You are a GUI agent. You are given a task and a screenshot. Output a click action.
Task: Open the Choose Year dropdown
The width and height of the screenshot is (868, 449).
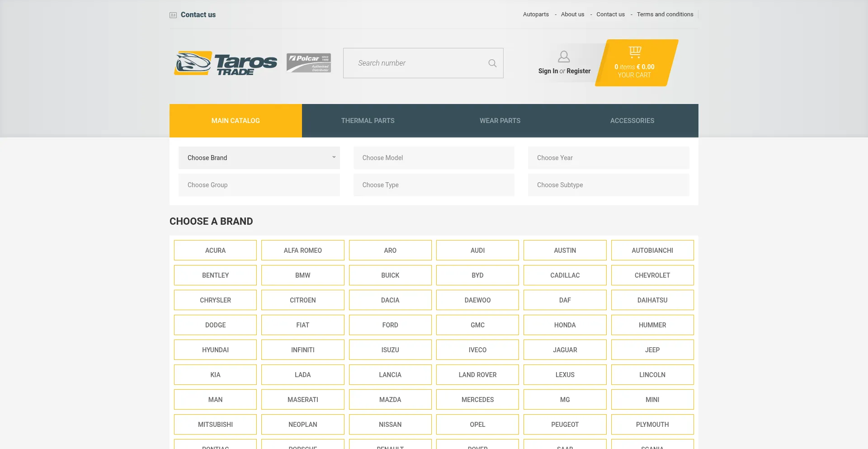[608, 158]
